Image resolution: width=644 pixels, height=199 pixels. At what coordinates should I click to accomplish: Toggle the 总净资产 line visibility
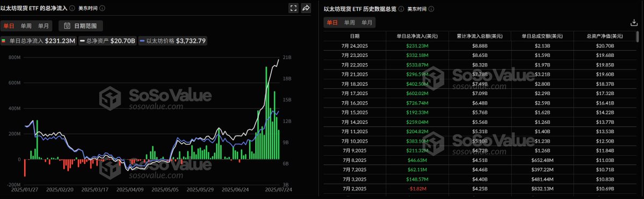pos(107,41)
